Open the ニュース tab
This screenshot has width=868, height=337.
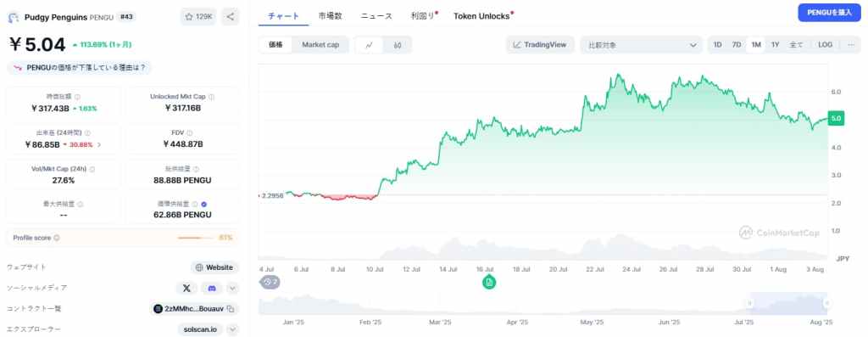pos(376,16)
